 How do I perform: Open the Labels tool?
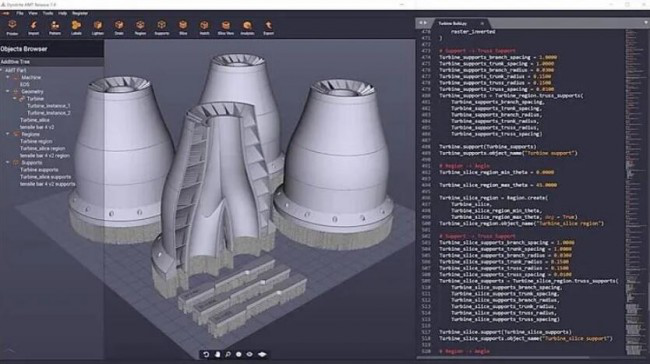76,27
